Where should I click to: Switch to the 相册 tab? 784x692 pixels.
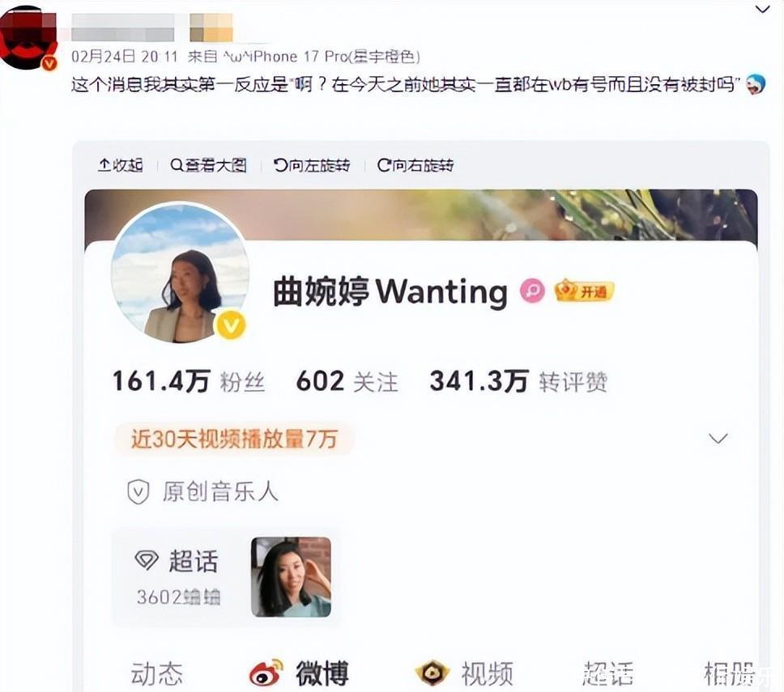729,673
